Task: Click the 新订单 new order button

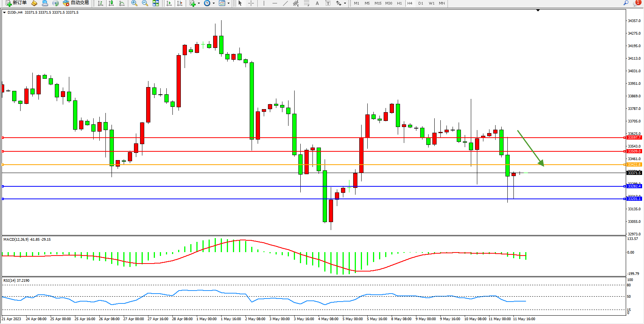Action: 16,3
